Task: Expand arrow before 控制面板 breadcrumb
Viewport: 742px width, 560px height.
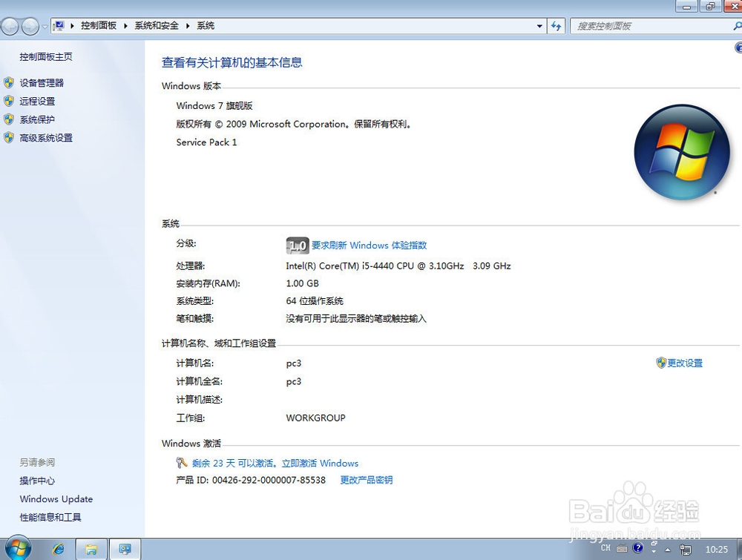Action: [x=72, y=26]
